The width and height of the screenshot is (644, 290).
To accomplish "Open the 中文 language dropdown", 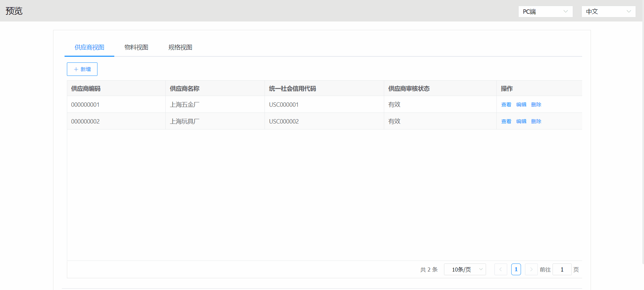I will (x=608, y=11).
